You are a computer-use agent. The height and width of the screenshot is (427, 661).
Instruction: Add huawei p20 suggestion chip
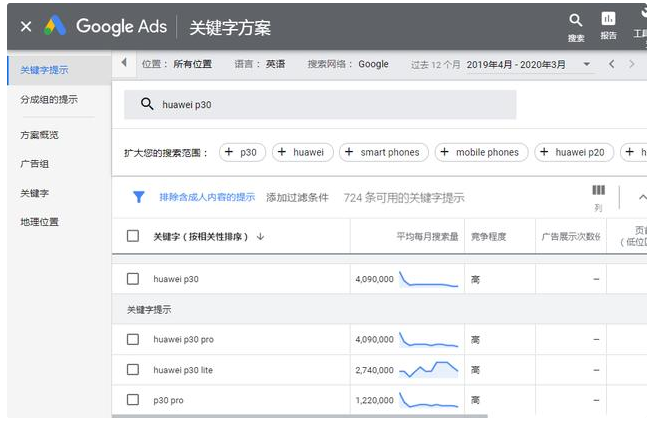pos(574,152)
